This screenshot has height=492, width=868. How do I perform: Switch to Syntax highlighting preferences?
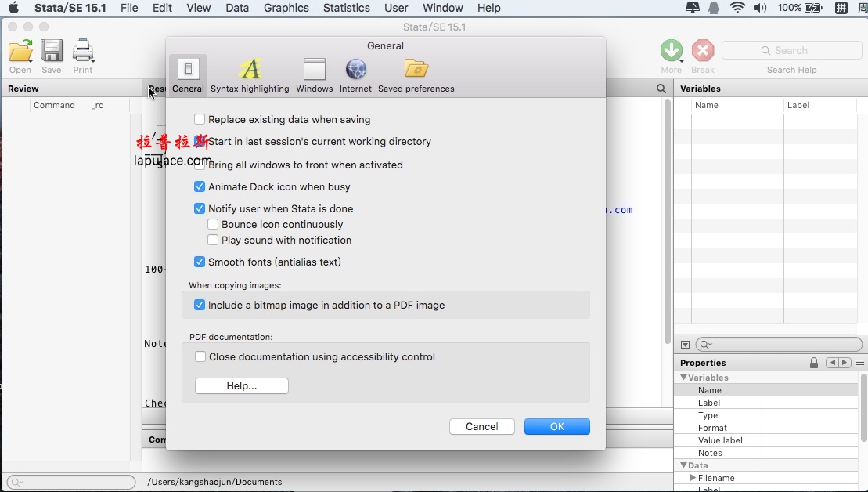[250, 75]
